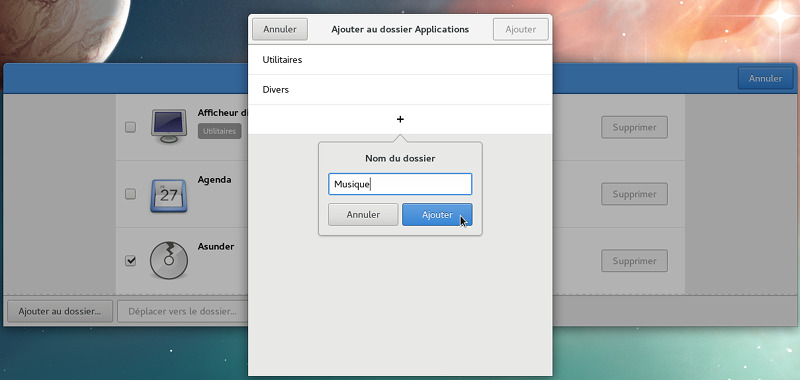The width and height of the screenshot is (800, 380).
Task: Click Annuler in the dialog header
Action: [x=280, y=30]
